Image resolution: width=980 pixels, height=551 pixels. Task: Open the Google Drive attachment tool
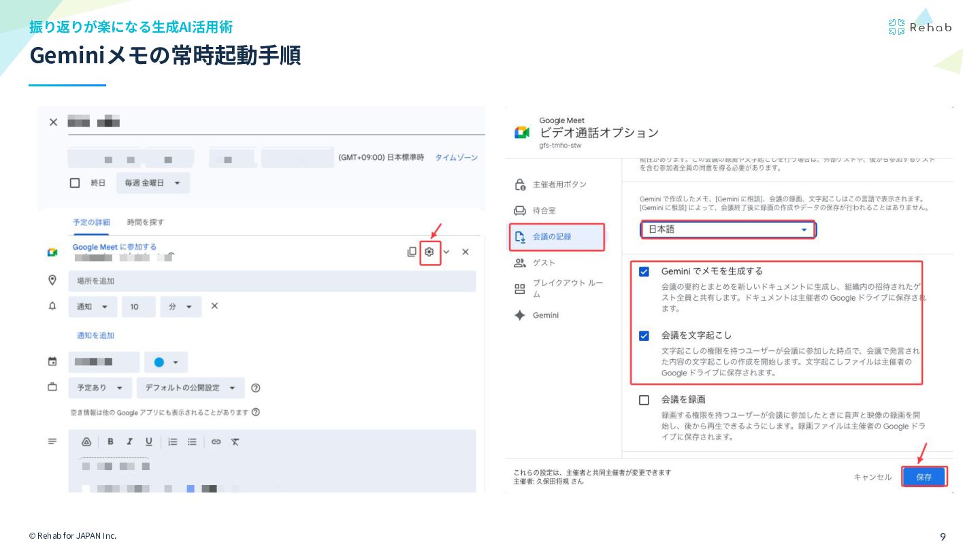[86, 441]
